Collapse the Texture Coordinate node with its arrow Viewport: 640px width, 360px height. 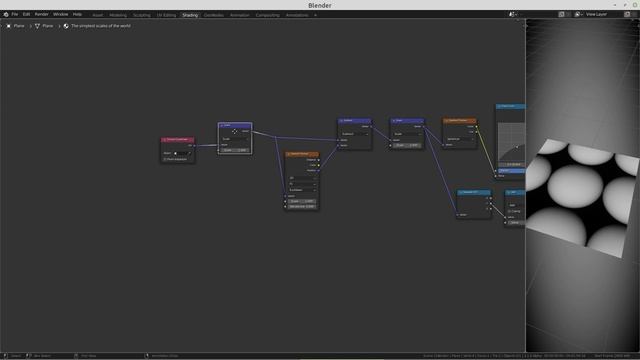click(164, 140)
